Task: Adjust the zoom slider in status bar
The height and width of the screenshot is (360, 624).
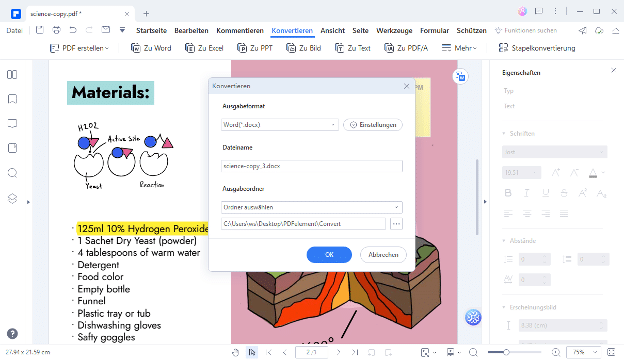Action: [x=506, y=352]
